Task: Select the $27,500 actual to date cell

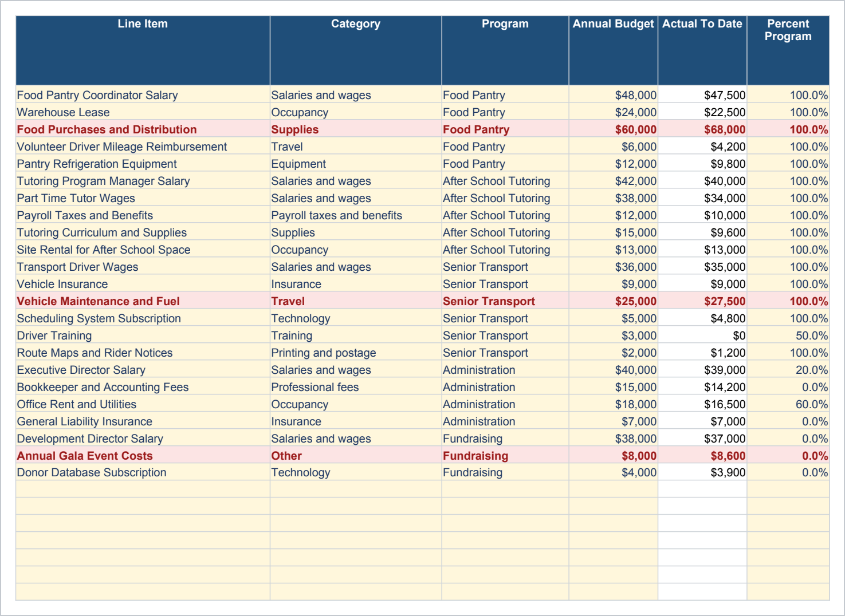Action: [702, 301]
